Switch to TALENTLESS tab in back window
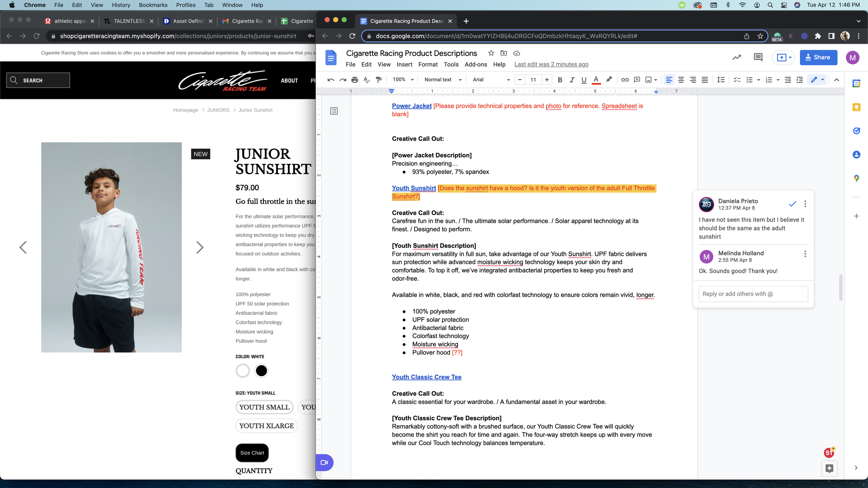The image size is (868, 488). (129, 21)
